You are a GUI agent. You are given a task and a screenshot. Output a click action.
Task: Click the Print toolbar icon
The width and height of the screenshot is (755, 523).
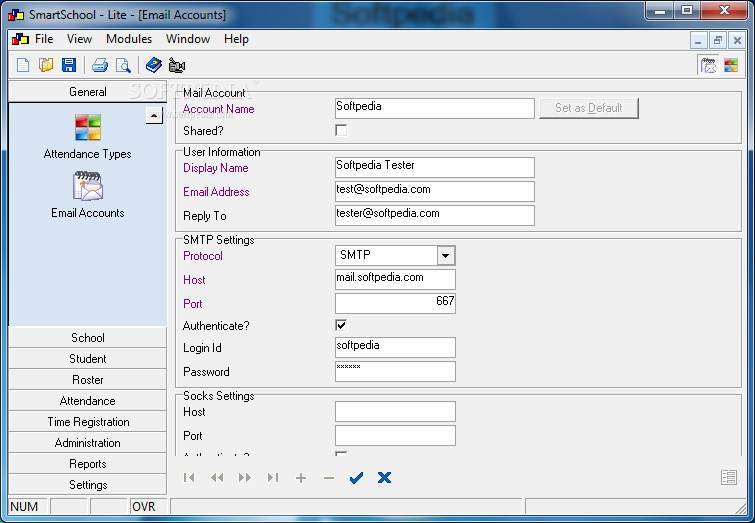[100, 65]
